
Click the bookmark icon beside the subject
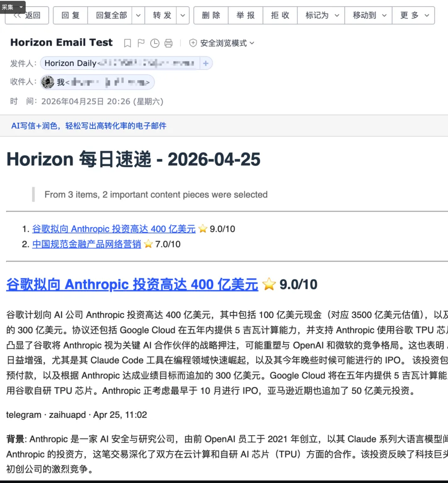point(127,43)
